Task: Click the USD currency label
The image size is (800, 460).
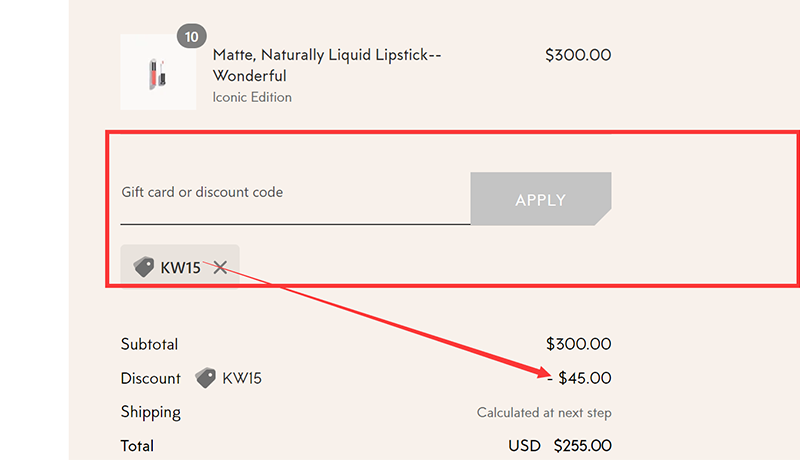Action: [x=525, y=446]
